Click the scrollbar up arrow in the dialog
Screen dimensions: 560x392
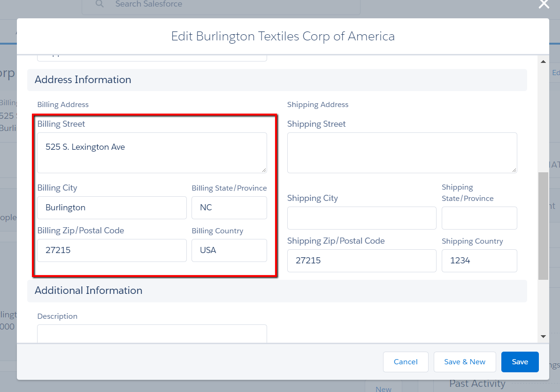coord(543,61)
